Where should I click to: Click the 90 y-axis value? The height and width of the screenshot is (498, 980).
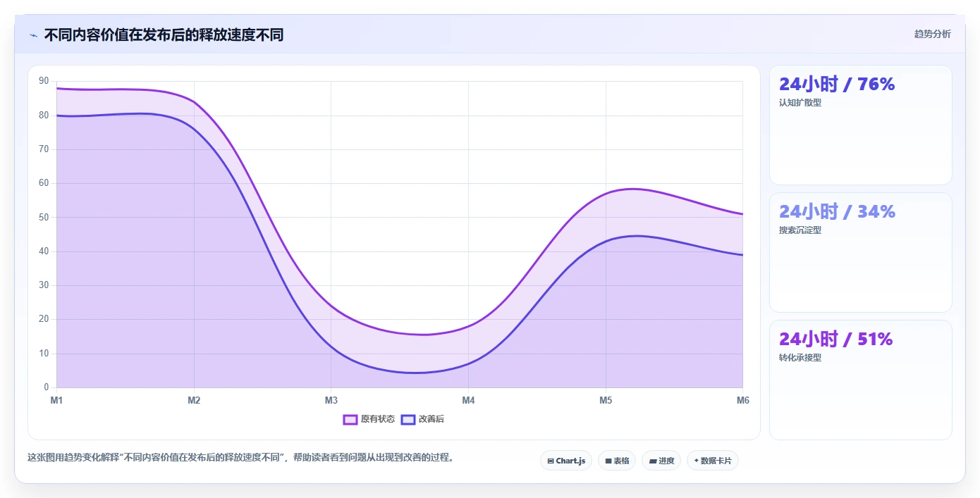(x=44, y=81)
